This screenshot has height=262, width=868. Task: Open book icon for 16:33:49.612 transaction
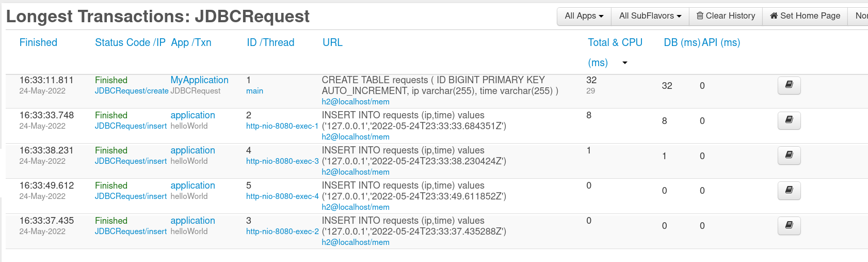pos(789,191)
